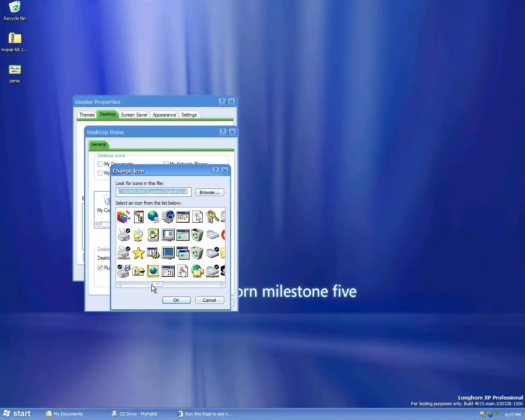Screen dimensions: 525x420
Task: Uncheck the checked 'Ru' checkbox in Desktop Items
Action: coord(100,267)
